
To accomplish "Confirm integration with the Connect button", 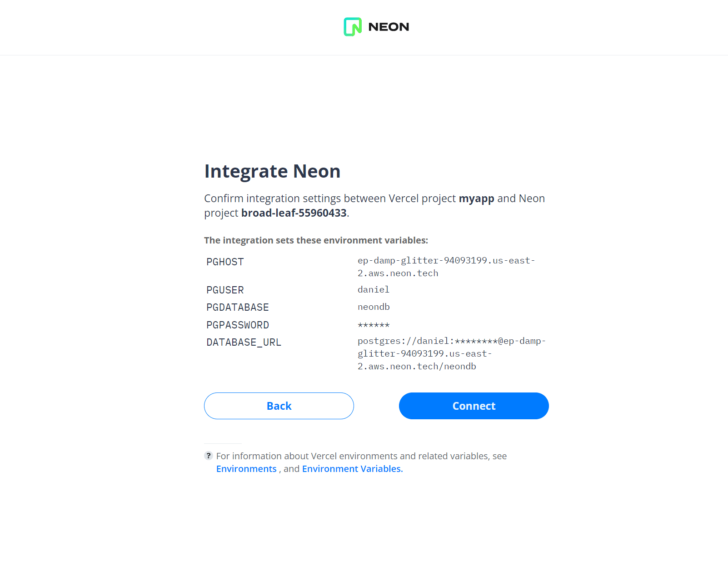I will point(474,406).
